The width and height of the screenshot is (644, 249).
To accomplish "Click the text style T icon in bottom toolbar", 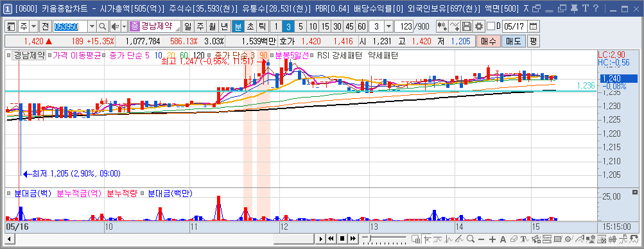I will 525,239.
